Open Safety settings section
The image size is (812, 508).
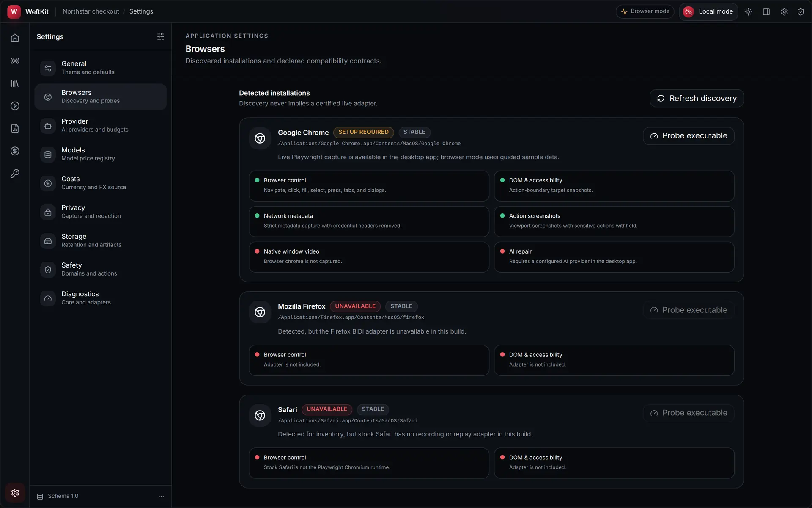pos(101,269)
